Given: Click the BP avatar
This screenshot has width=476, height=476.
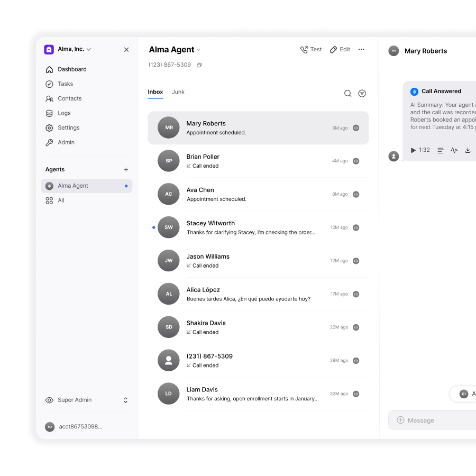Looking at the screenshot, I should click(169, 161).
